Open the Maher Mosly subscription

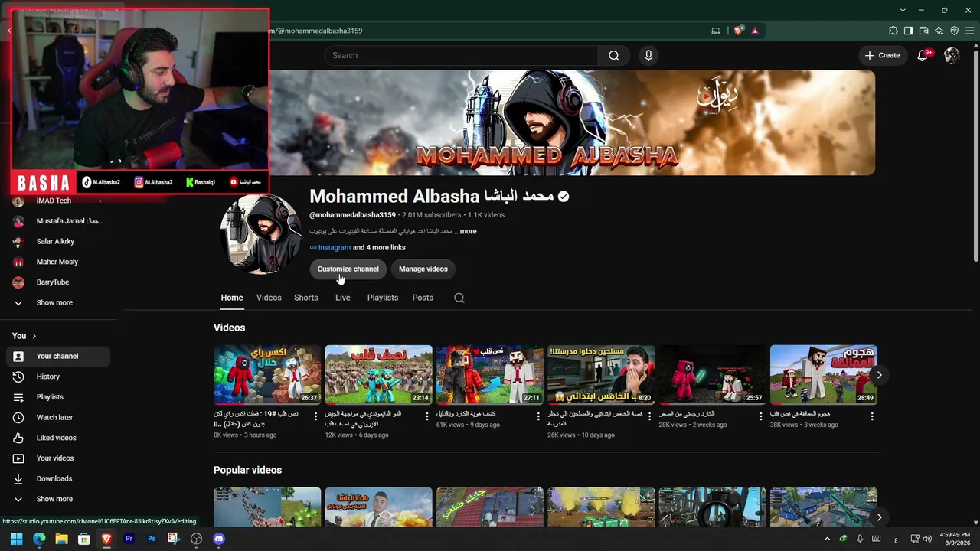click(x=58, y=262)
